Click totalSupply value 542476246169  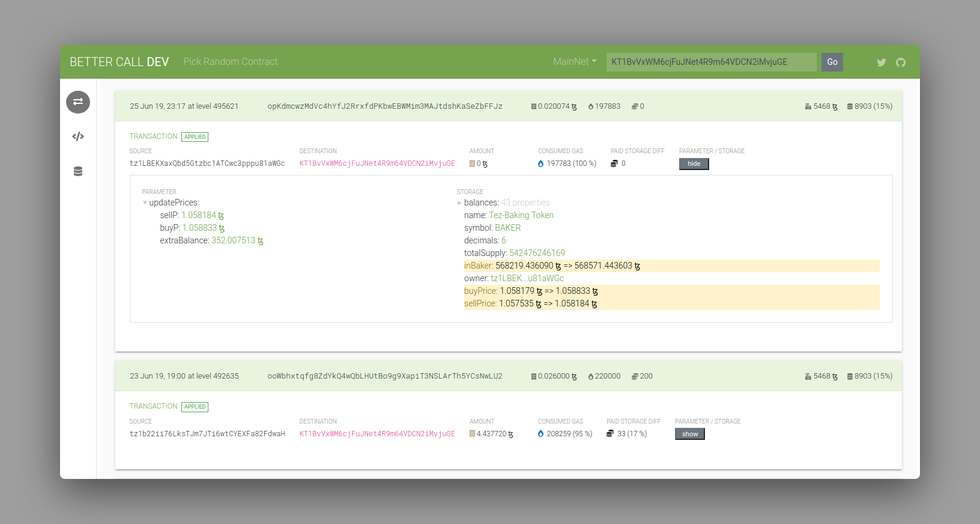(537, 253)
